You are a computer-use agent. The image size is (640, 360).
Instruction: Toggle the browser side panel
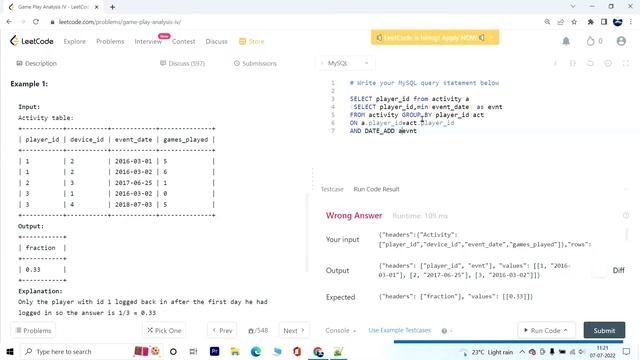(x=604, y=22)
